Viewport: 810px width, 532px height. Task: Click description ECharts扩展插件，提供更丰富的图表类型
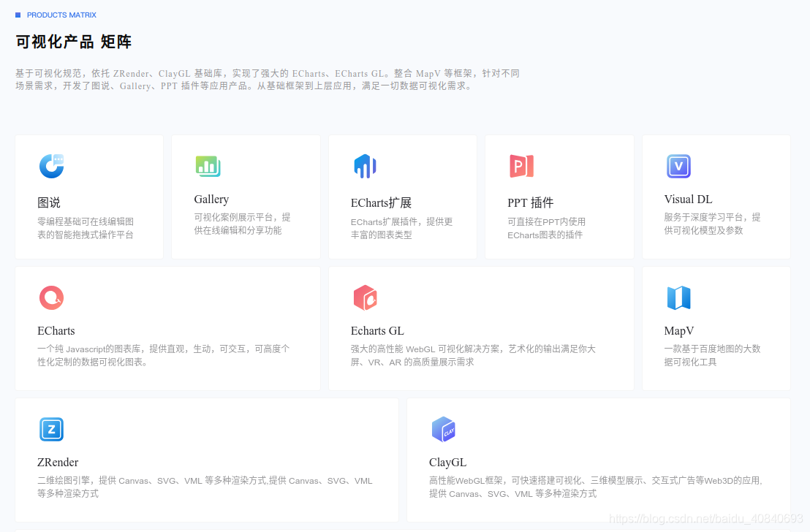pos(401,228)
